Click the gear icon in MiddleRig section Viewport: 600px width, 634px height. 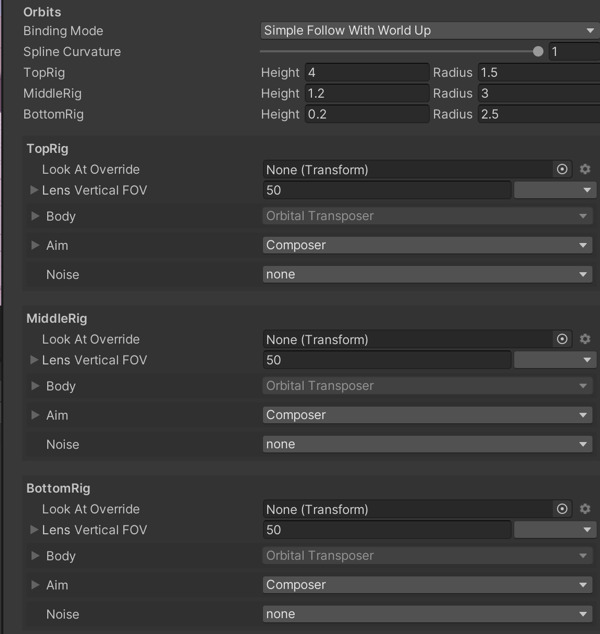(x=585, y=340)
